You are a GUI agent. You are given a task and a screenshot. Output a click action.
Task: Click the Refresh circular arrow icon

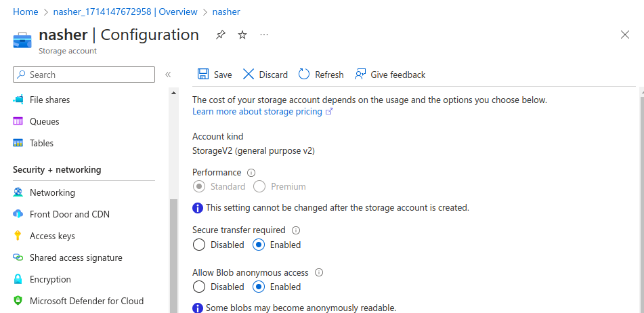pyautogui.click(x=304, y=75)
